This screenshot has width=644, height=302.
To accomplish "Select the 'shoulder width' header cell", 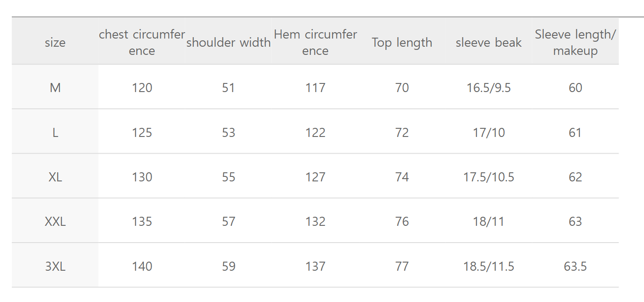I will 229,43.
